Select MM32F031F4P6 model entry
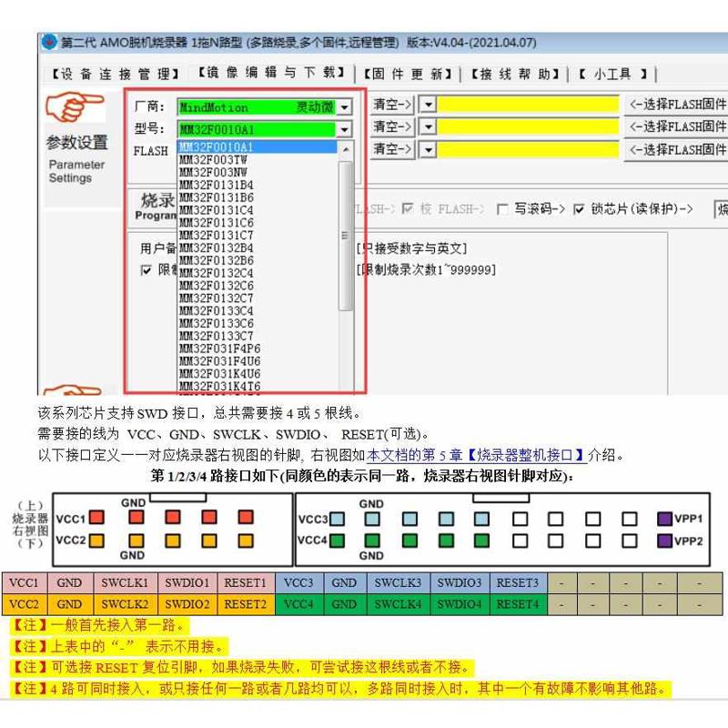728x728 pixels. tap(258, 348)
